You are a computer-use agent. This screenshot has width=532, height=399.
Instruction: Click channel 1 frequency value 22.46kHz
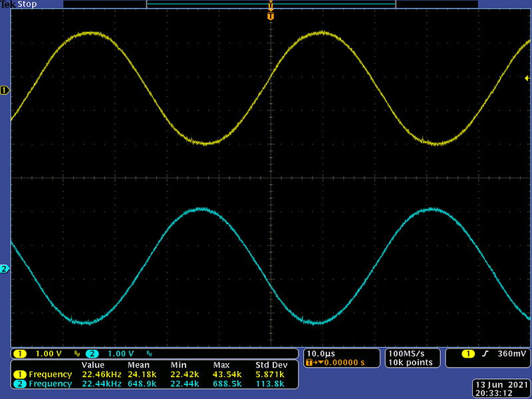pyautogui.click(x=100, y=374)
